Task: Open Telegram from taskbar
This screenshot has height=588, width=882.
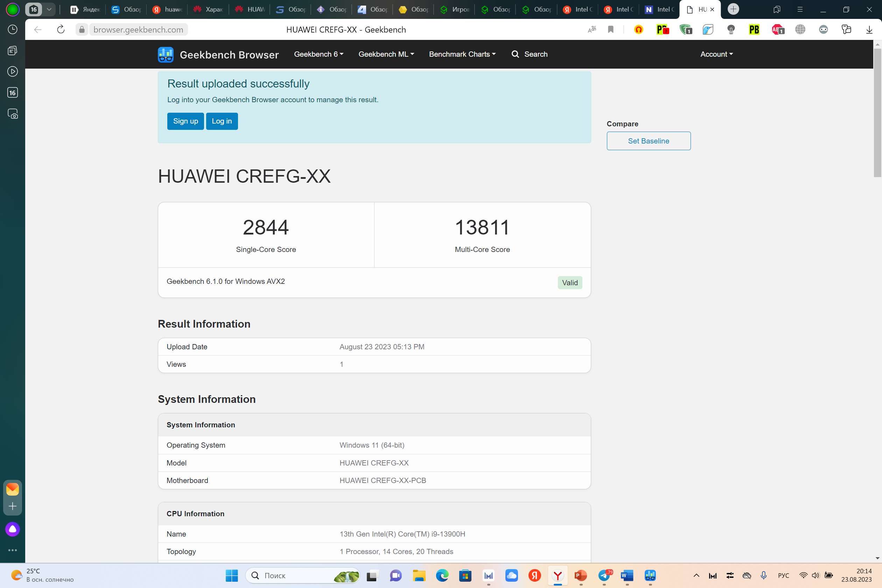Action: (x=604, y=575)
